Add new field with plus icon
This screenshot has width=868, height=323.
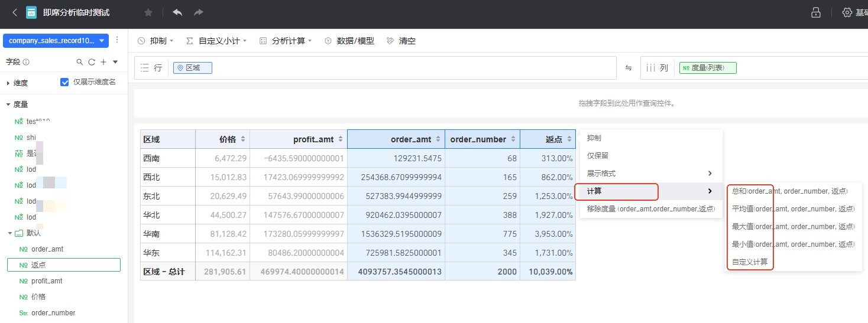click(103, 62)
